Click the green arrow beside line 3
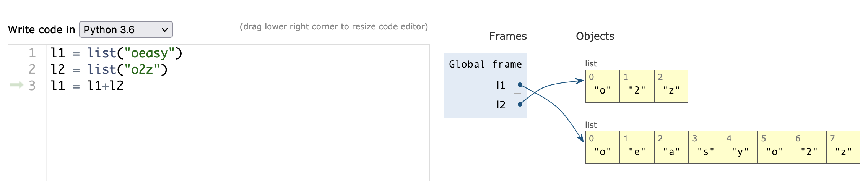Viewport: 868px width, 181px height. [16, 85]
